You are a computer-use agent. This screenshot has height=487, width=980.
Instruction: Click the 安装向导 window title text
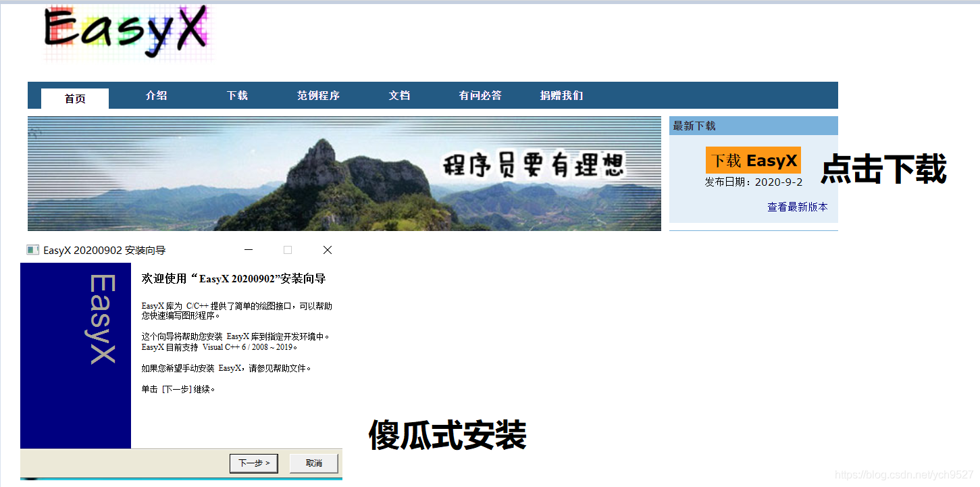(105, 250)
